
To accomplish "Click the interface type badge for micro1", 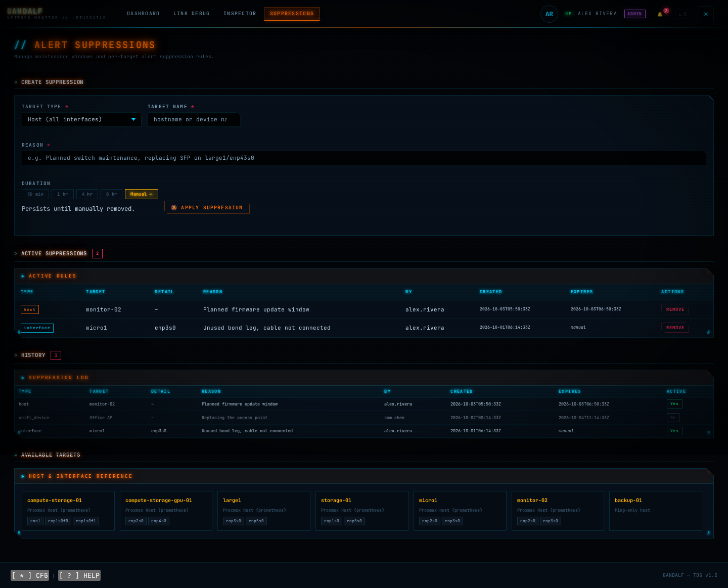I will [x=37, y=328].
